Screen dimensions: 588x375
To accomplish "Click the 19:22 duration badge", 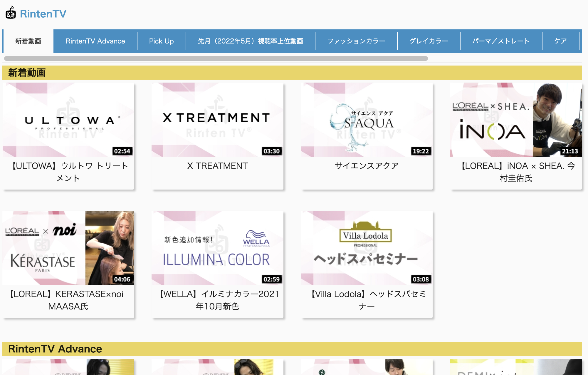I will [421, 151].
